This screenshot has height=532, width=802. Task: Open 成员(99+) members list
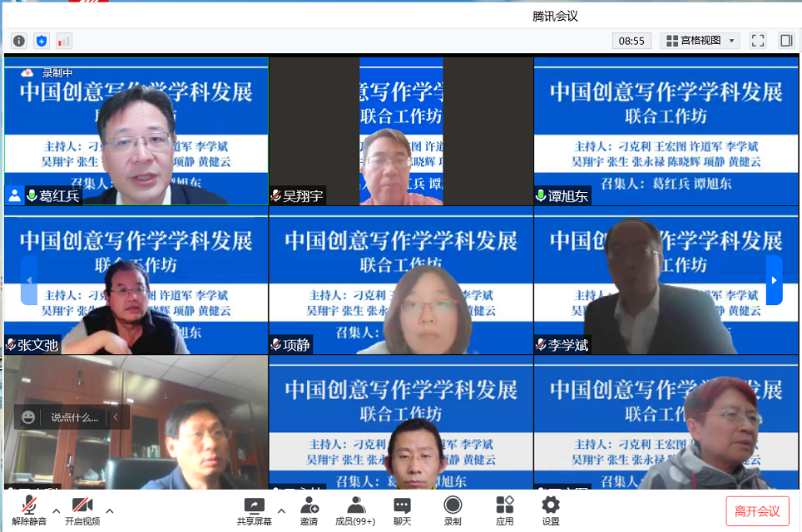pyautogui.click(x=355, y=510)
